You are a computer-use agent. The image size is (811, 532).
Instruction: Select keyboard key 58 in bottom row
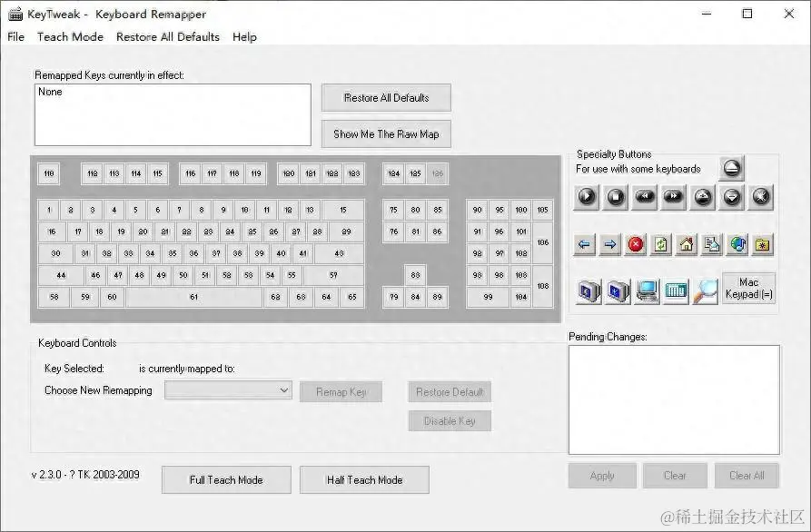(54, 297)
